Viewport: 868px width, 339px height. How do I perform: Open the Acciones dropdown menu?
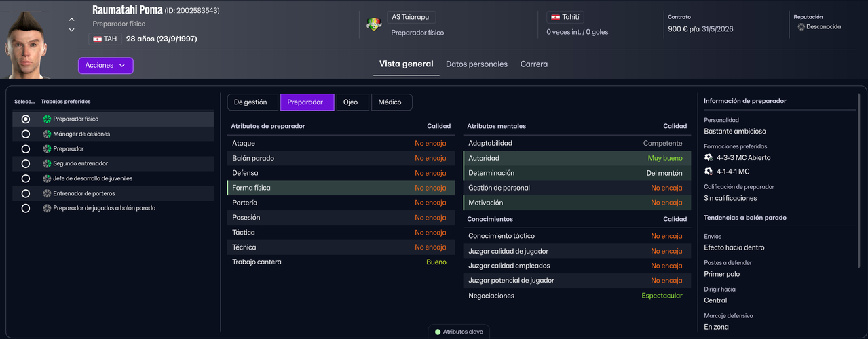(106, 65)
